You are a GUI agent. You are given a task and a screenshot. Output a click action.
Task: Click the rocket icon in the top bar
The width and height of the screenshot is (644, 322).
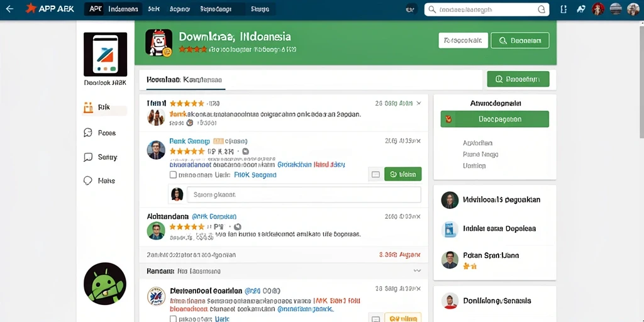tap(580, 9)
